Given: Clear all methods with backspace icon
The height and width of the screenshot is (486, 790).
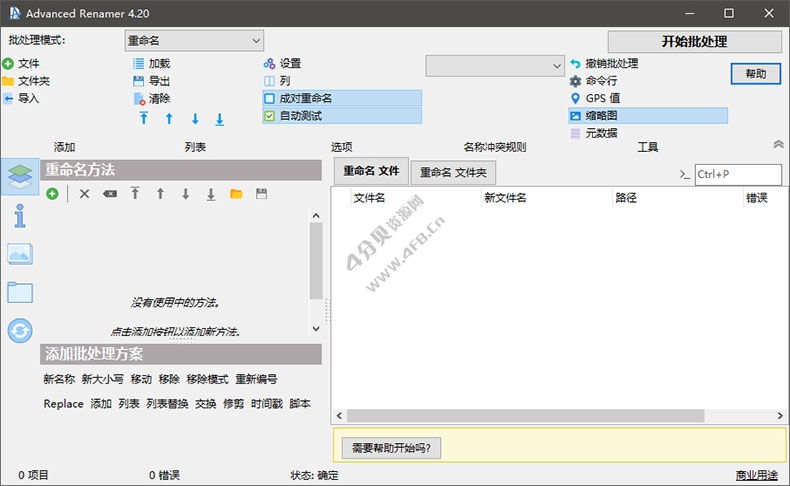Looking at the screenshot, I should coord(110,194).
